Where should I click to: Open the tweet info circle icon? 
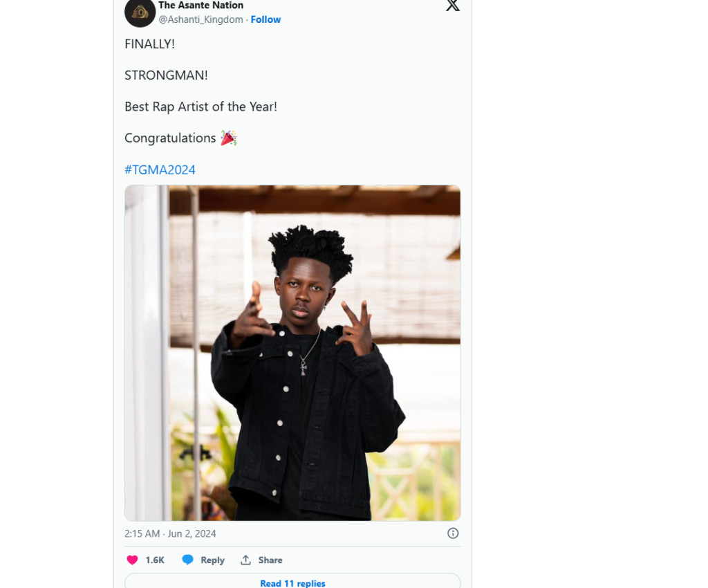click(453, 533)
